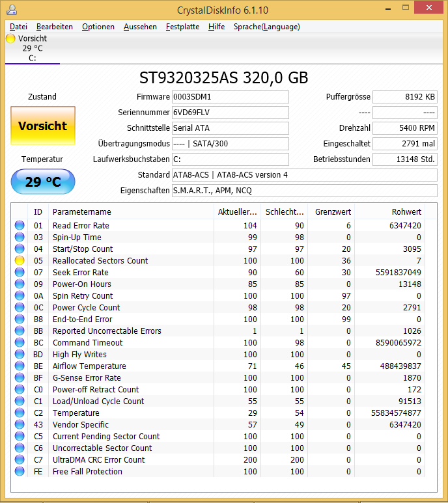Minimize the CrystalDiskInfo window
The image size is (448, 503).
(388, 8)
